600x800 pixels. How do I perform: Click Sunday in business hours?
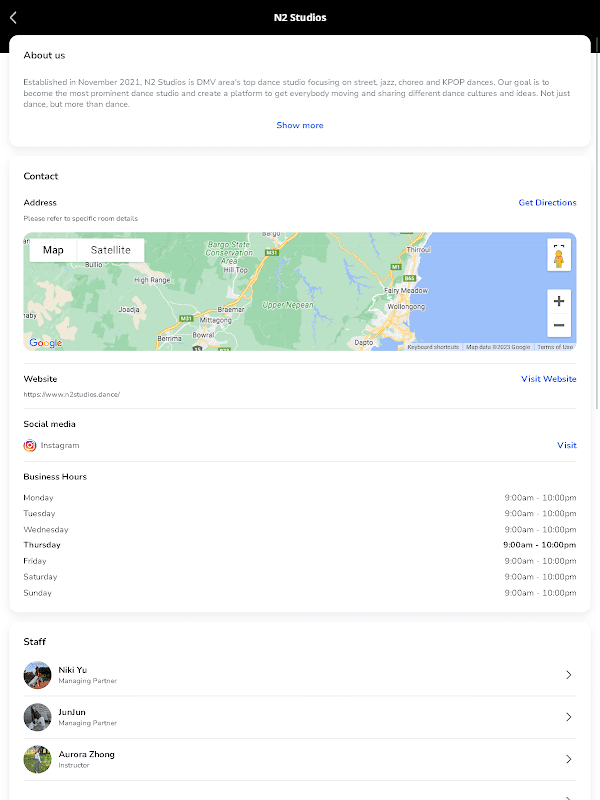37,593
